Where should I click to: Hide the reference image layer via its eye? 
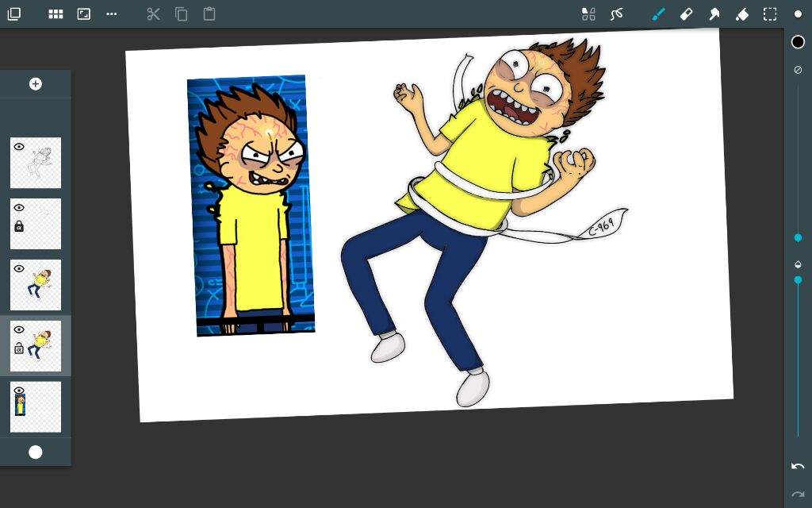(x=19, y=391)
